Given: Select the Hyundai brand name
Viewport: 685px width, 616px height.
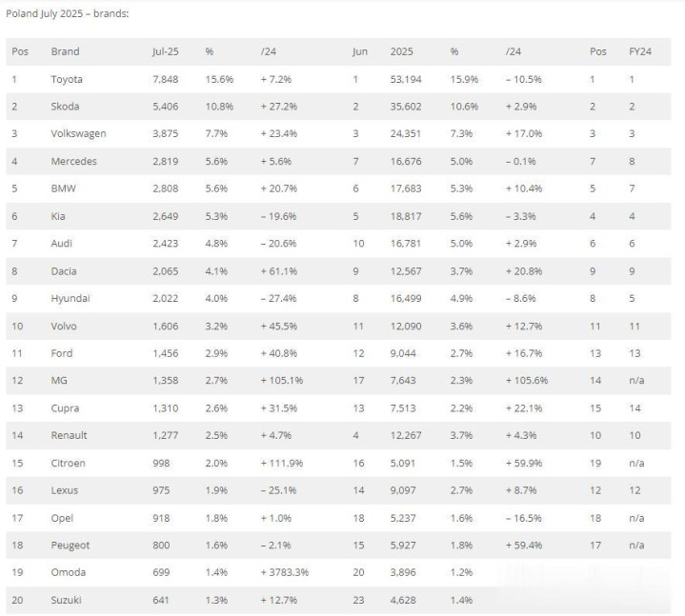Looking at the screenshot, I should coord(71,299).
